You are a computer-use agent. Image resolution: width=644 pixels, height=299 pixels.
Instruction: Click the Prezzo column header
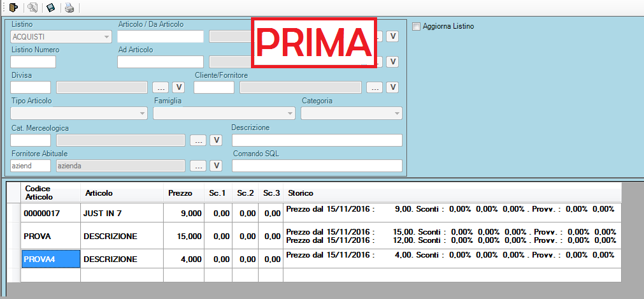tap(183, 193)
